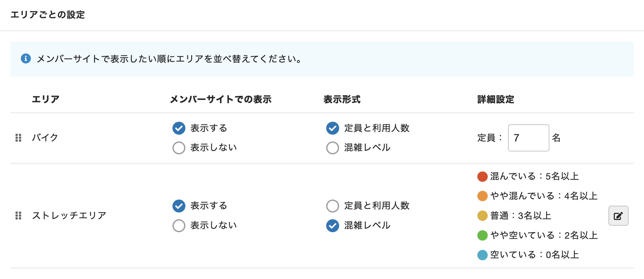Image resolution: width=644 pixels, height=279 pixels.
Task: Click the ストレッチエリア area name
Action: pos(69,215)
